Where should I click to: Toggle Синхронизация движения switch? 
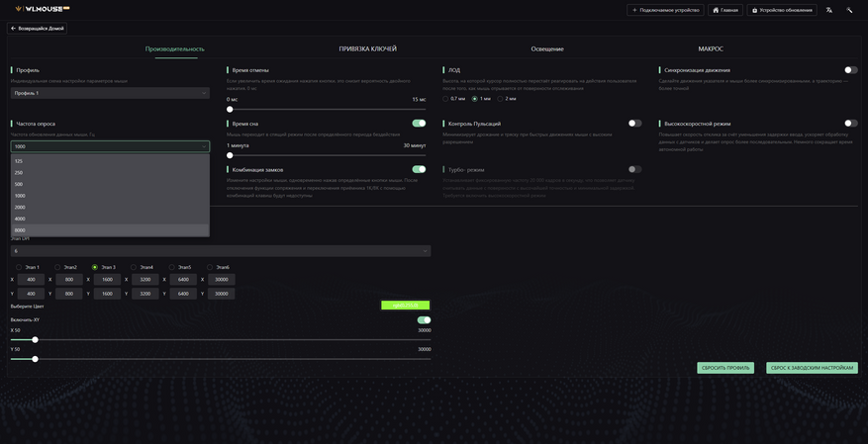(x=851, y=70)
